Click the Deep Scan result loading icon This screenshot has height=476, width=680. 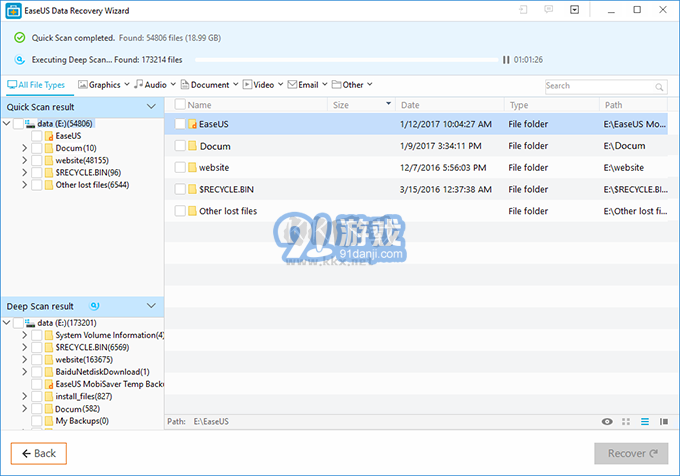tap(94, 306)
